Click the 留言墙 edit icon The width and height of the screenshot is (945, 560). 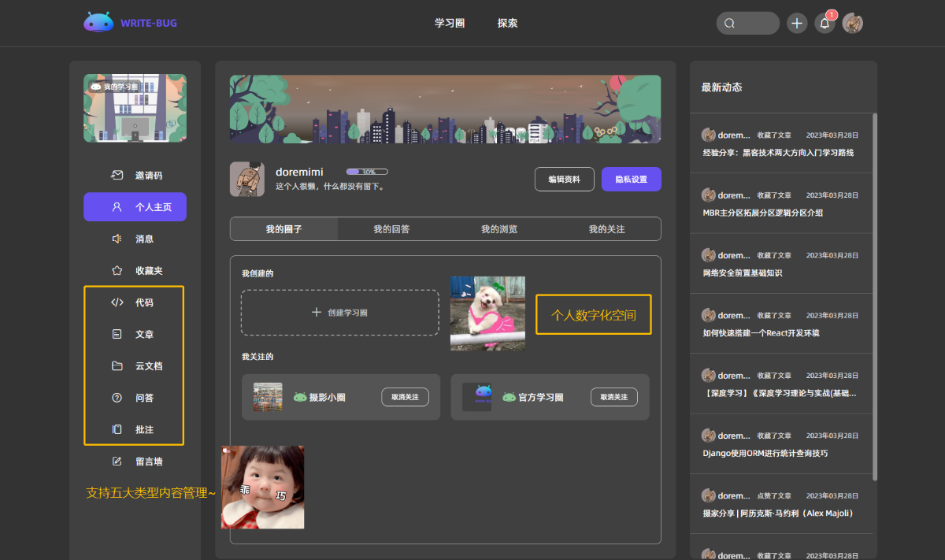pyautogui.click(x=117, y=462)
